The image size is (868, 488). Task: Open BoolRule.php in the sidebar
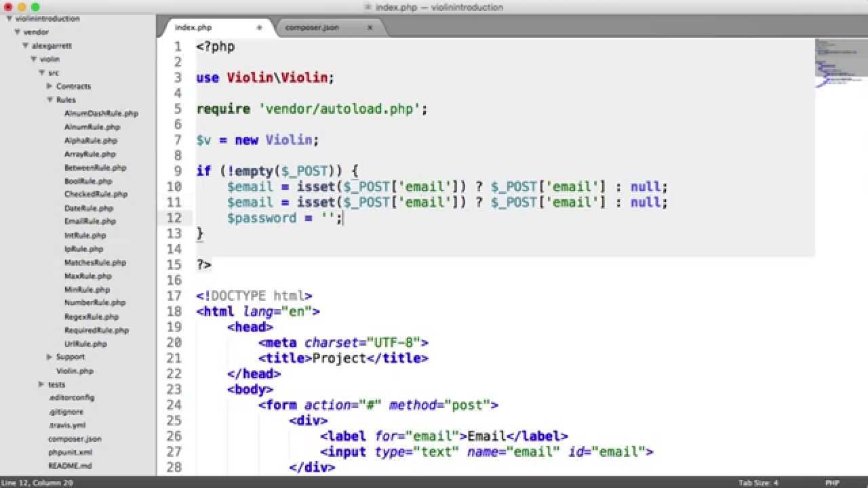click(88, 181)
